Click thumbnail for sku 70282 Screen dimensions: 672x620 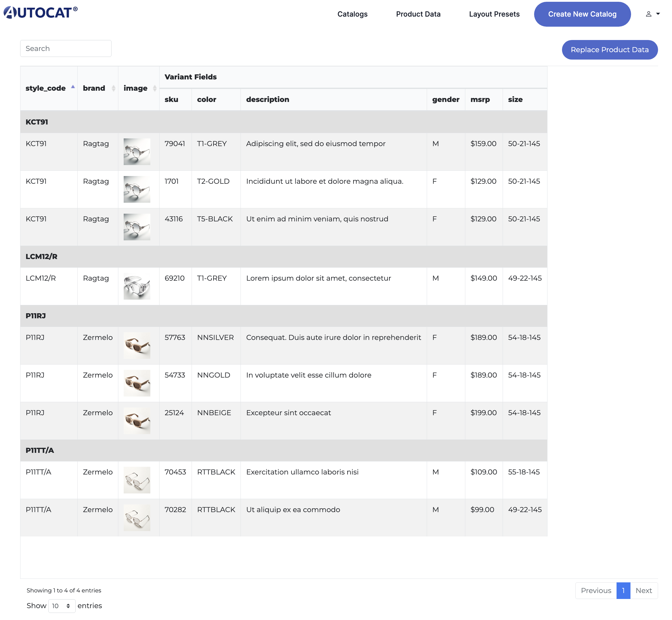click(137, 518)
